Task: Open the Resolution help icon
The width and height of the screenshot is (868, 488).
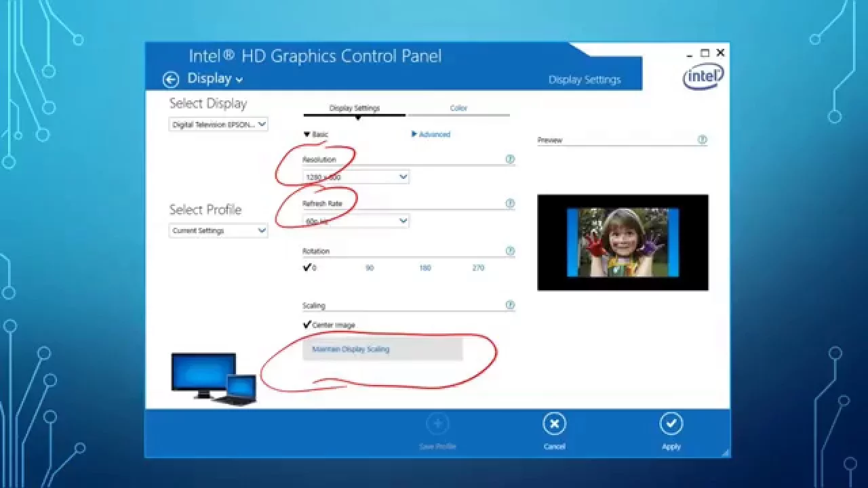Action: click(510, 159)
